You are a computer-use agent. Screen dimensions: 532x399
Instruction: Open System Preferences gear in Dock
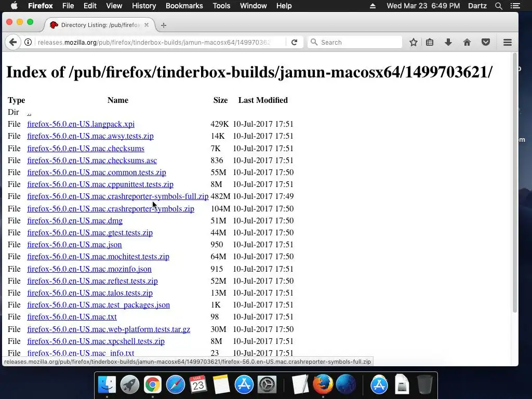(x=267, y=385)
